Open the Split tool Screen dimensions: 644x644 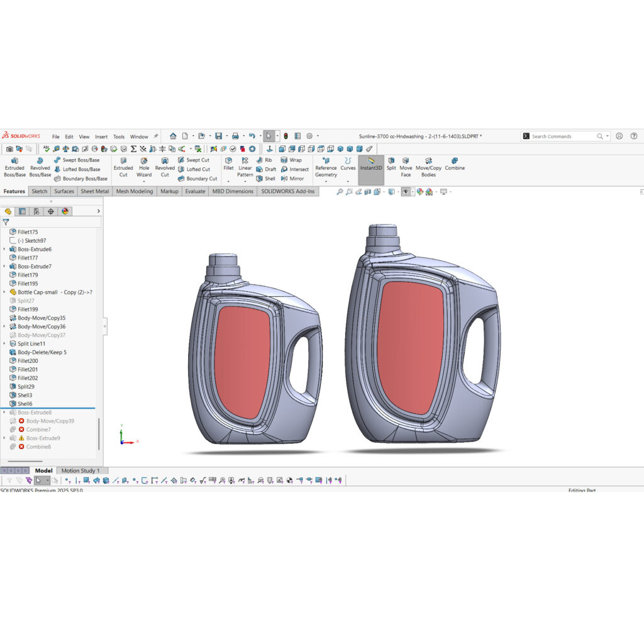click(391, 164)
